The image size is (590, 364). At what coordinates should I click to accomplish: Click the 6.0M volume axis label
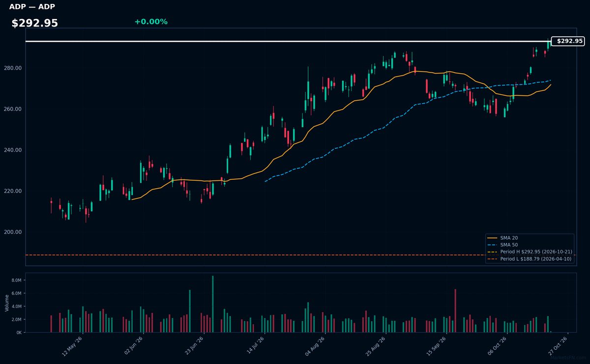click(16, 293)
